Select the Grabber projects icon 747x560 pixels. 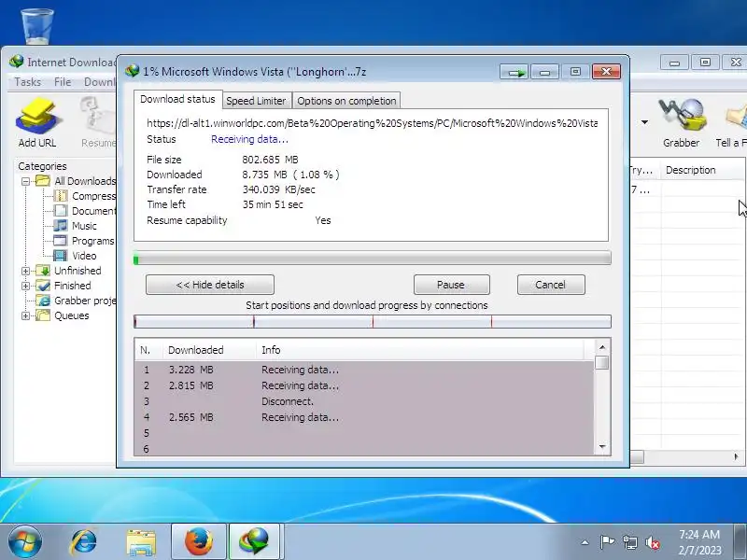pyautogui.click(x=43, y=301)
